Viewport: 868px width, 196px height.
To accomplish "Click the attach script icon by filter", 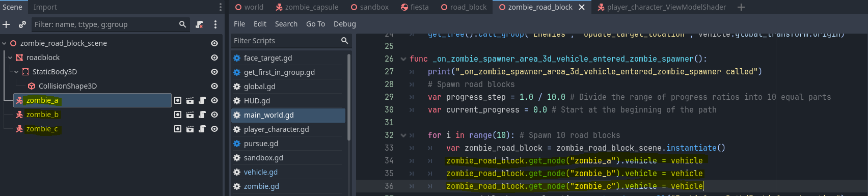I will [200, 24].
